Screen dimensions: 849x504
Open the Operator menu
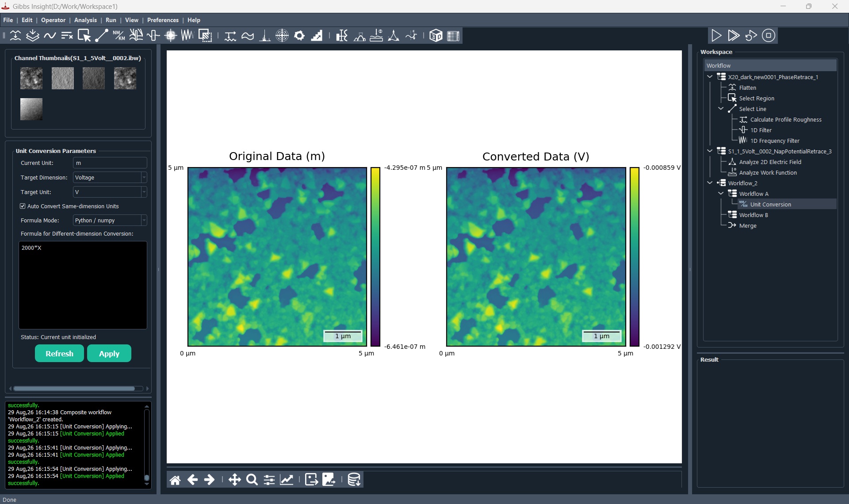tap(53, 20)
